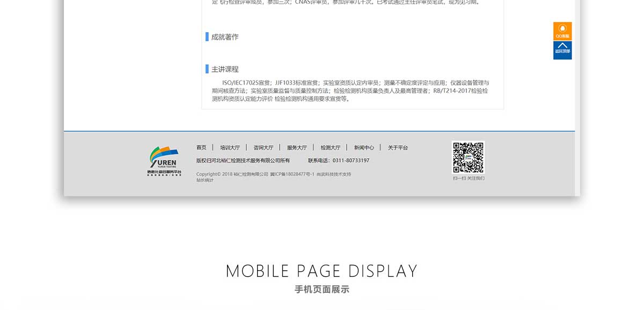Screen dimensions: 644x310
Task: Open the orange QQ客服 chat icon
Action: 562,31
